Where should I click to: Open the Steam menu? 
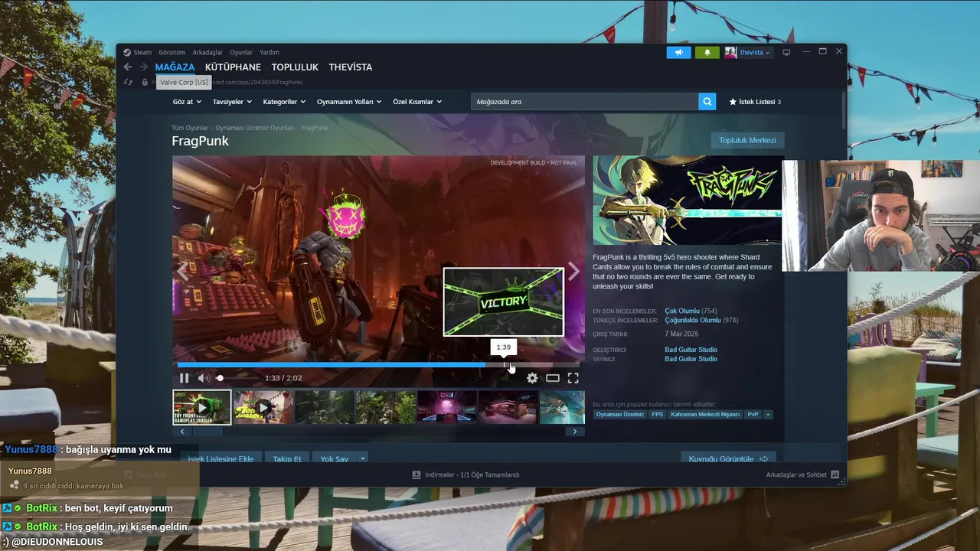pos(139,52)
